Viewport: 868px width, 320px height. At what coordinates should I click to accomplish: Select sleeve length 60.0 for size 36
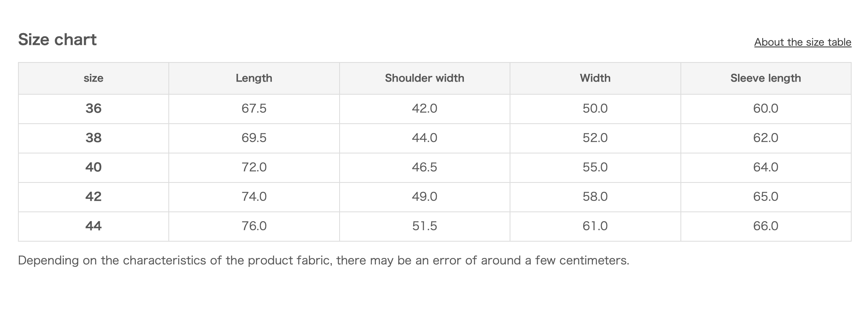765,108
